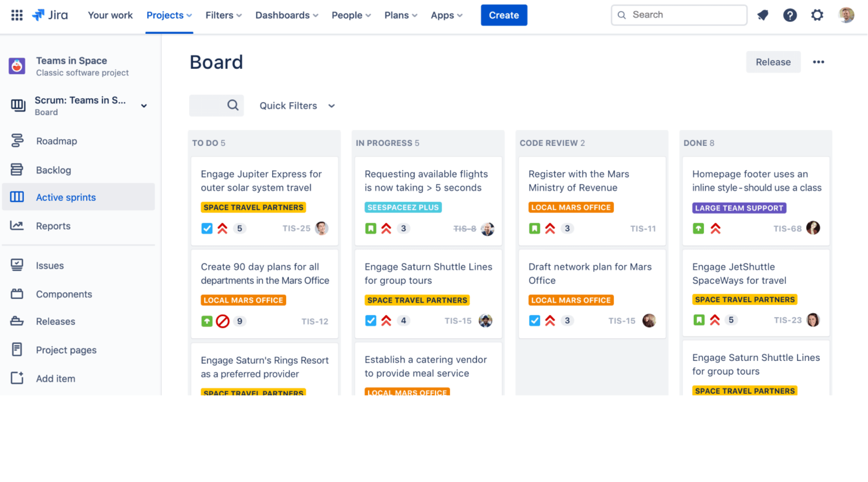Click the story type icon on TIS-11

click(534, 228)
